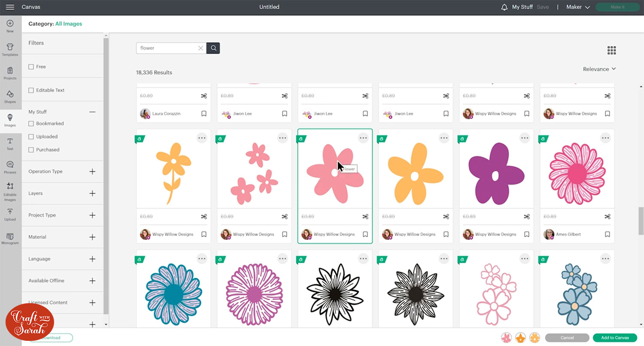
Task: Click Add to Canvas button
Action: (x=615, y=338)
